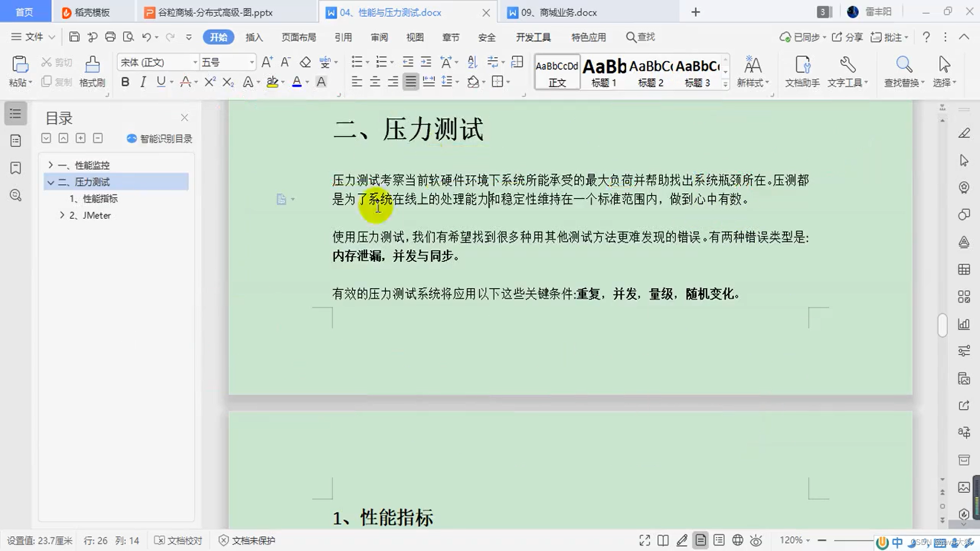Click the print icon in quick toolbar
This screenshot has height=551, width=980.
pyautogui.click(x=110, y=37)
